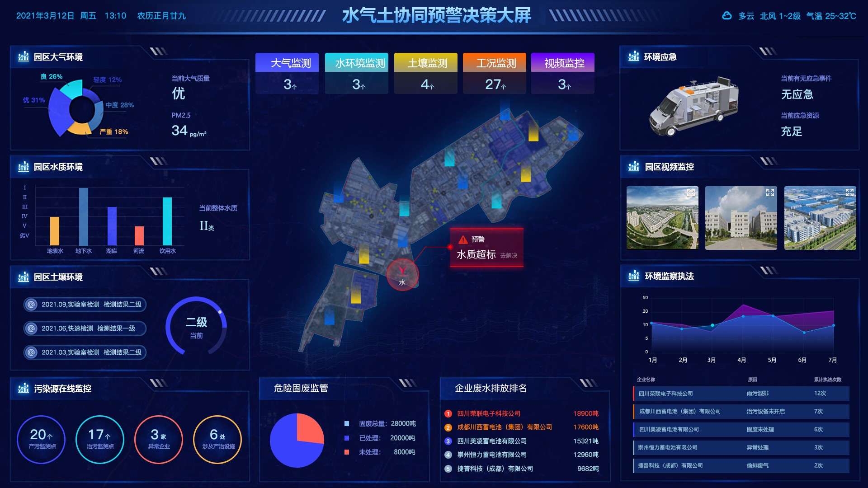Click the red water alert marker on map
The image size is (868, 488).
[x=402, y=274]
